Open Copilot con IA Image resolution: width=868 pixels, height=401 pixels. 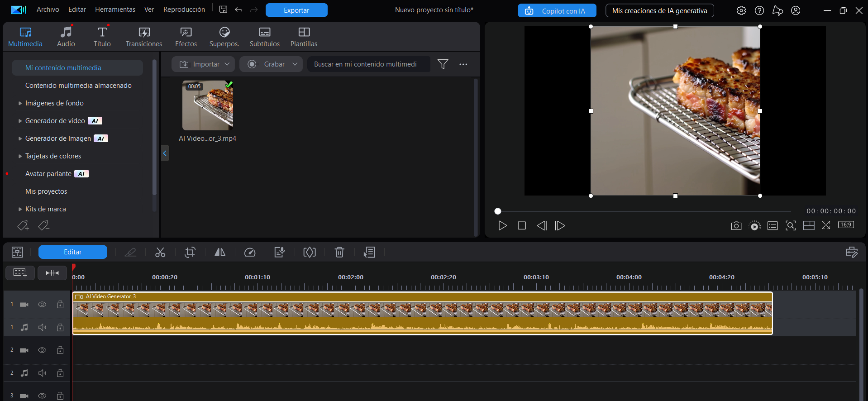[557, 10]
